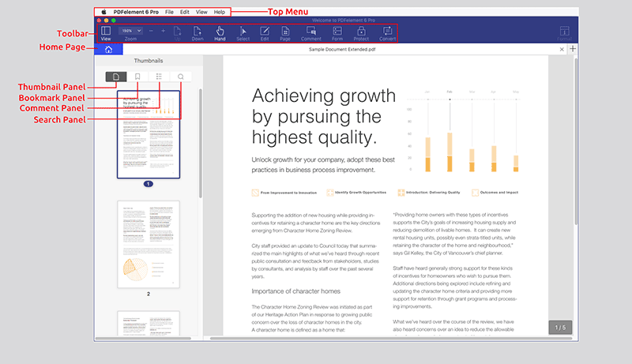
Task: Click the Feb bar in the chart
Action: click(x=450, y=152)
